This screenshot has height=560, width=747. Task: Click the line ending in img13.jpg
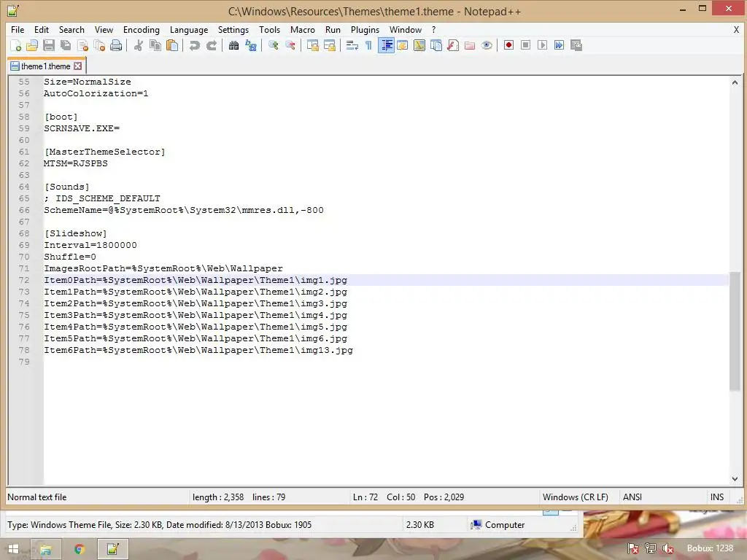click(198, 350)
